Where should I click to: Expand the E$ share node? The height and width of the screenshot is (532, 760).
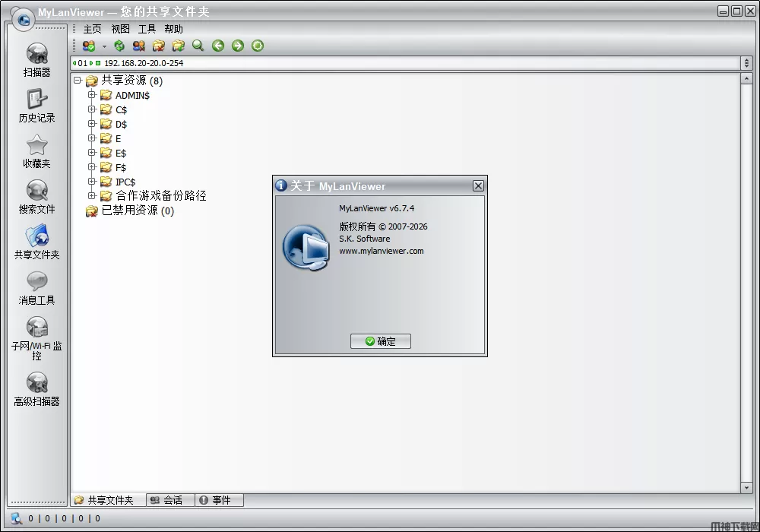[x=92, y=153]
